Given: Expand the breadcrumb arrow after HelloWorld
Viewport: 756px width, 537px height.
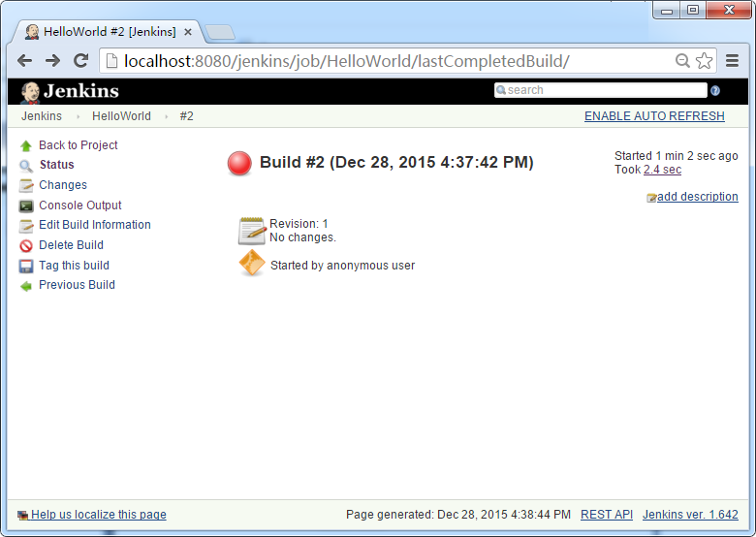Looking at the screenshot, I should 166,116.
